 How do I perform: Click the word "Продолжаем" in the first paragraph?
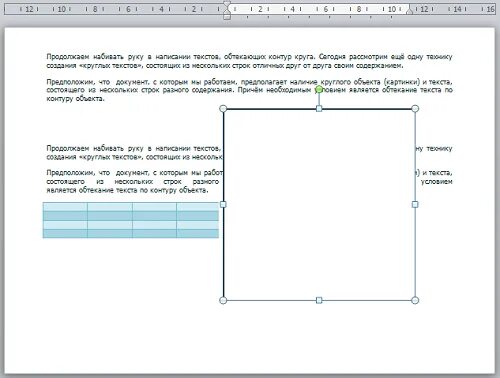[x=68, y=57]
